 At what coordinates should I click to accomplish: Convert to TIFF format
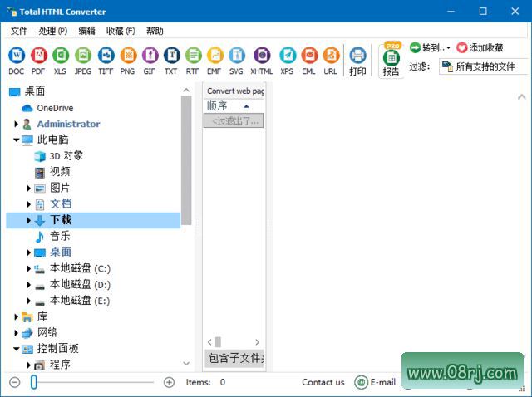pyautogui.click(x=106, y=61)
